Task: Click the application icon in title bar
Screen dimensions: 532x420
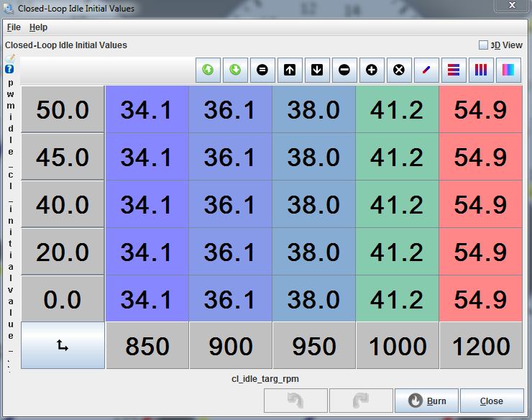Action: [9, 9]
